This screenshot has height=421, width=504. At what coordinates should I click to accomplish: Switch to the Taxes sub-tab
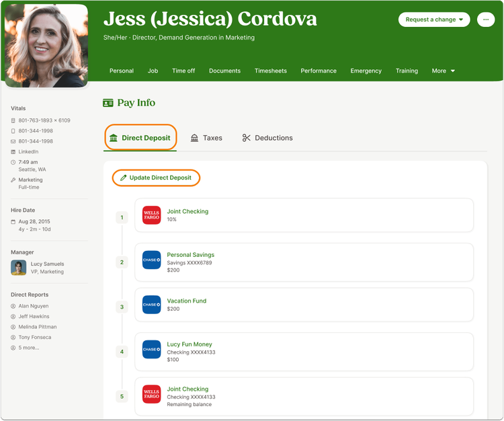click(x=206, y=138)
